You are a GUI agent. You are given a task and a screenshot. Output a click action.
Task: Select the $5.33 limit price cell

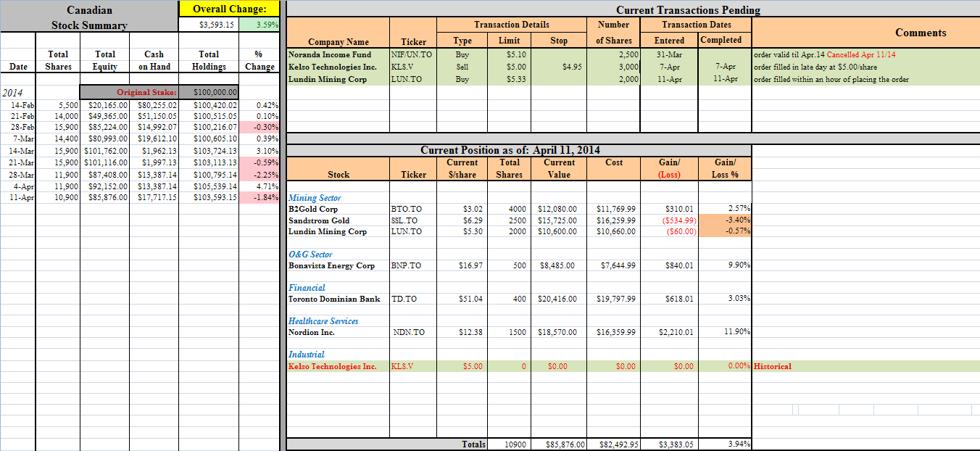point(510,79)
